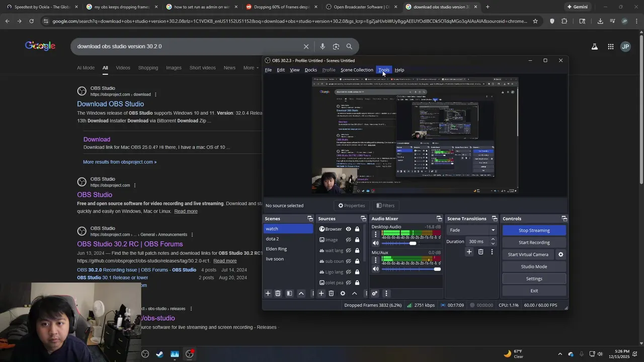Image resolution: width=644 pixels, height=362 pixels.
Task: Add a scene transition with plus icon
Action: [x=469, y=252]
